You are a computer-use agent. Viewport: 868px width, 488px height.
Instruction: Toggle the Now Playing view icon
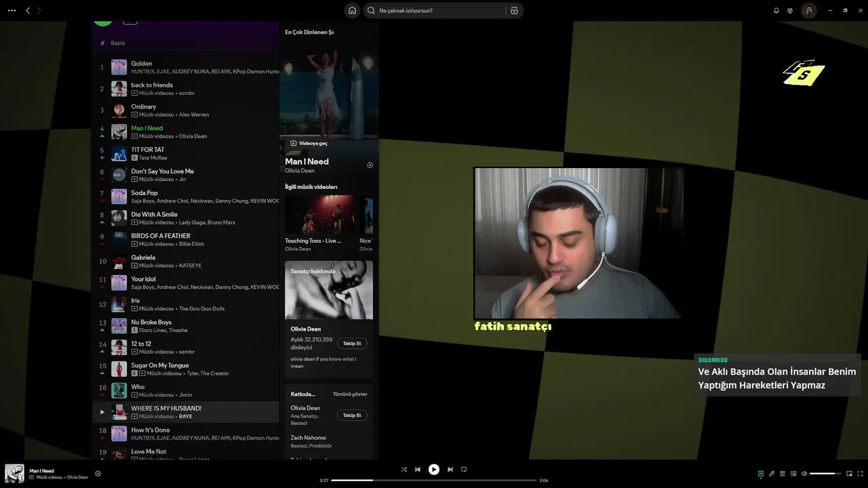coord(761,474)
